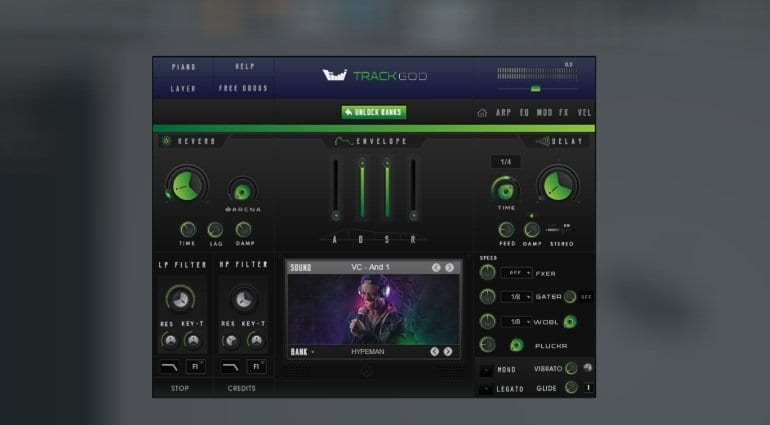Click the Delay Time knob

click(505, 190)
